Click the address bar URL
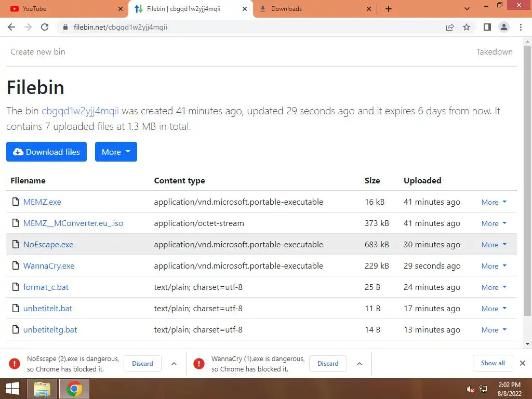 [x=120, y=27]
